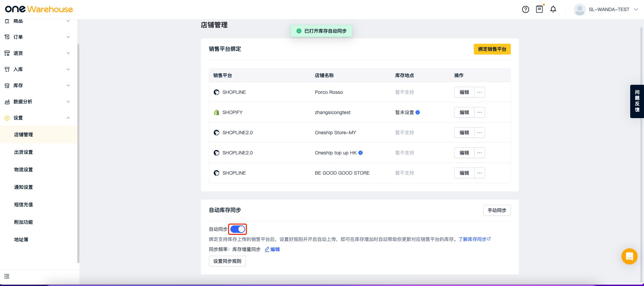Image resolution: width=644 pixels, height=286 pixels.
Task: Expand the 库存 inventory menu chevron
Action: pos(68,85)
